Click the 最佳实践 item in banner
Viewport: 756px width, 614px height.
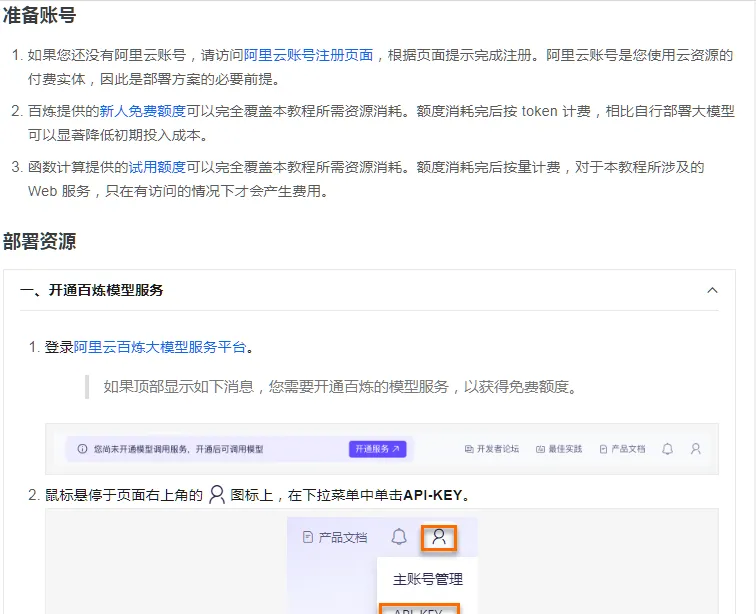(559, 449)
